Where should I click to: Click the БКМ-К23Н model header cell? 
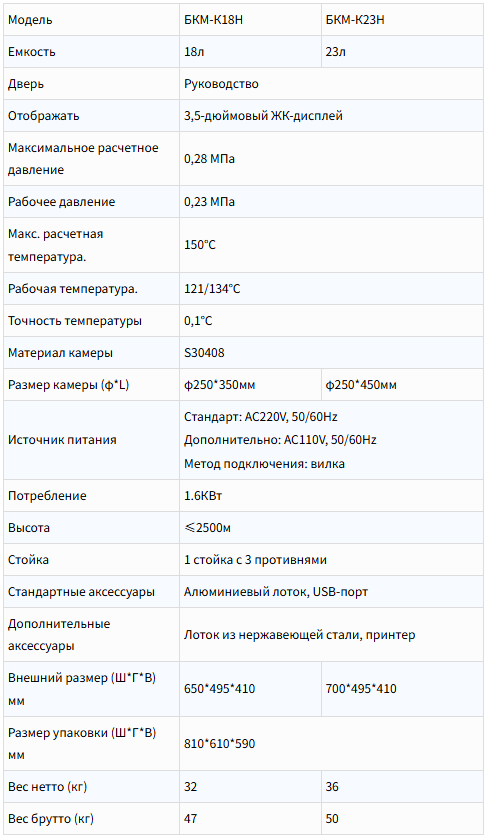402,20
